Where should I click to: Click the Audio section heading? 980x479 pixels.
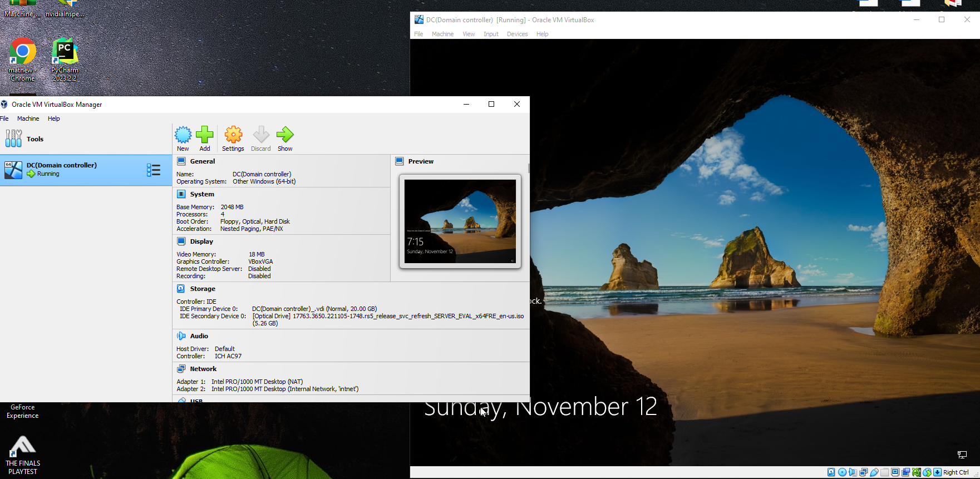pyautogui.click(x=199, y=336)
